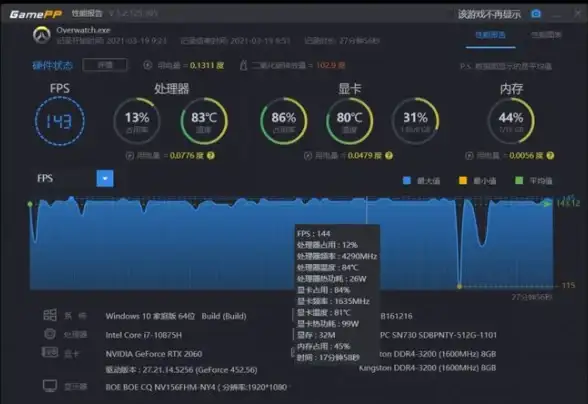588x404 pixels.
Task: Click the CPU 13% usage gauge
Action: (137, 121)
